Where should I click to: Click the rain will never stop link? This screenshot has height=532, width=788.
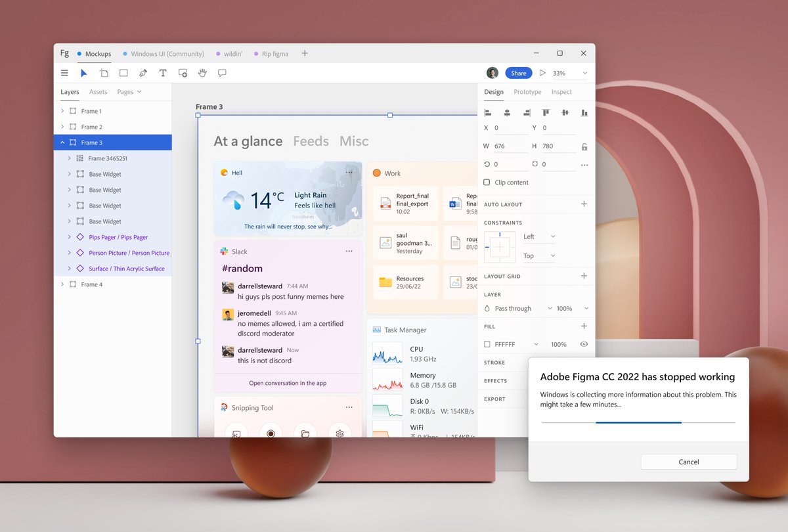(288, 227)
